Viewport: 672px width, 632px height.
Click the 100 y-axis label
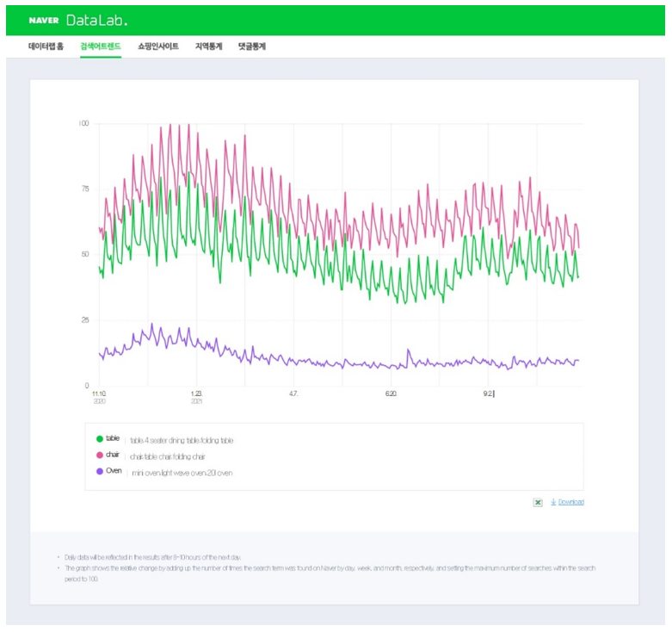click(x=84, y=123)
